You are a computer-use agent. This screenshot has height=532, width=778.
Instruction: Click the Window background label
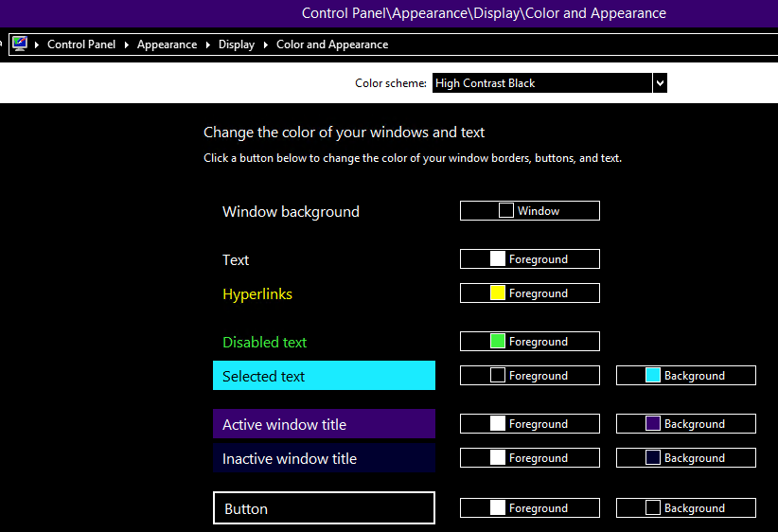(291, 212)
